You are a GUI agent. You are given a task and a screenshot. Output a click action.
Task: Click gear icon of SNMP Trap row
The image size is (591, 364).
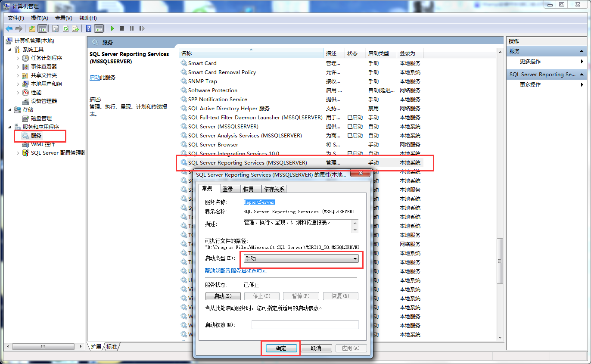point(184,81)
